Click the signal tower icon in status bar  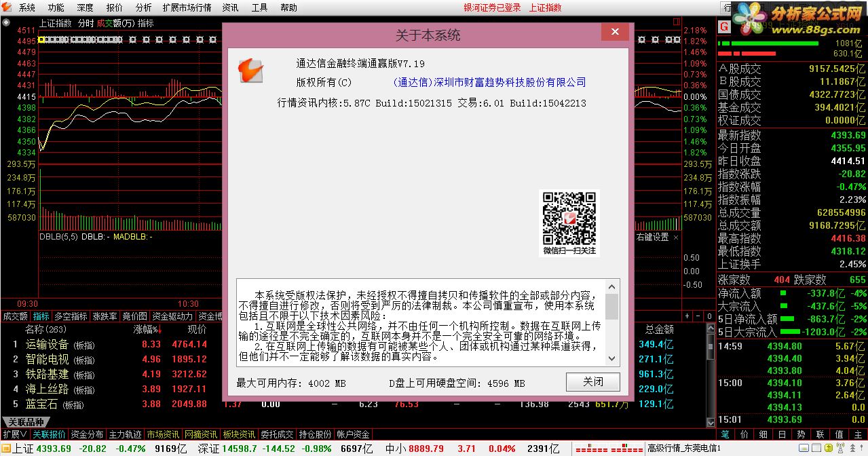841,448
